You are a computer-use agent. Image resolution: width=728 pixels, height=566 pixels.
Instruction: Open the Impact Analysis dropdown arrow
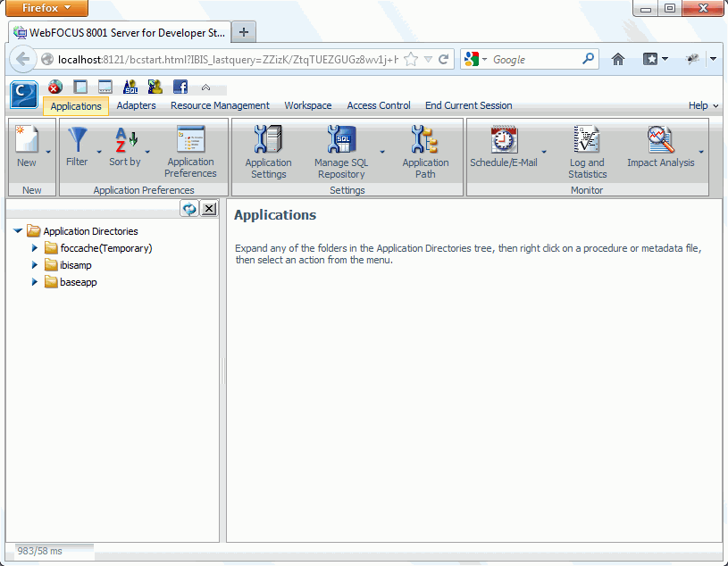pos(701,152)
